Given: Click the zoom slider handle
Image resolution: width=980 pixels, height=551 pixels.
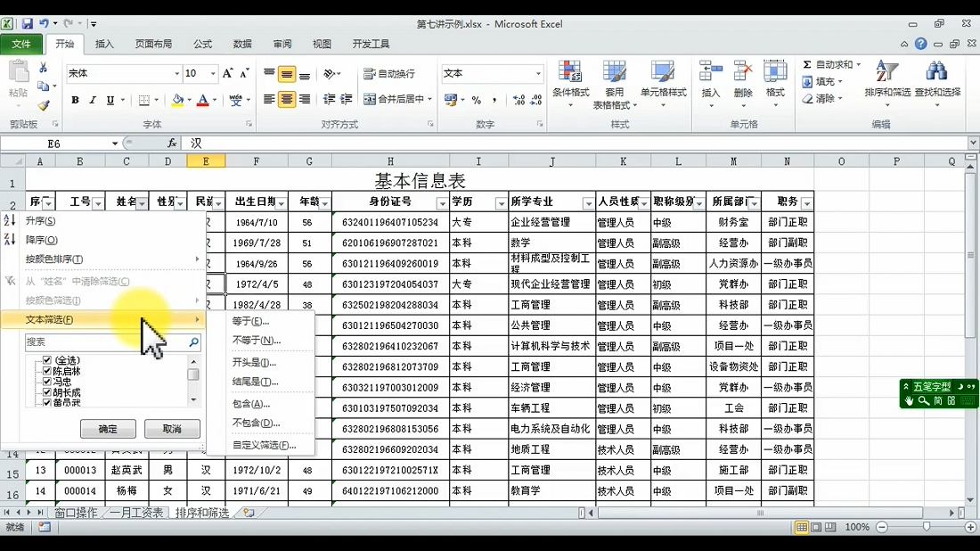Looking at the screenshot, I should [927, 527].
